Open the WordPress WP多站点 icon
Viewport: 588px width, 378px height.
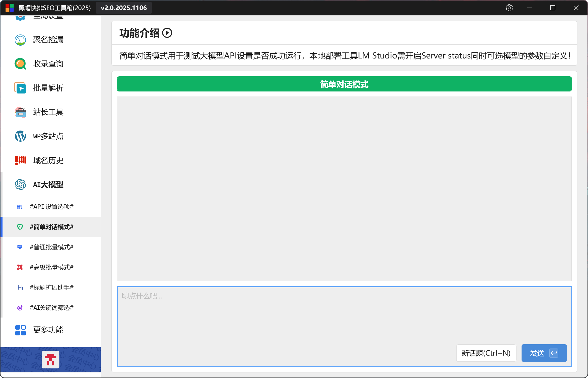20,136
